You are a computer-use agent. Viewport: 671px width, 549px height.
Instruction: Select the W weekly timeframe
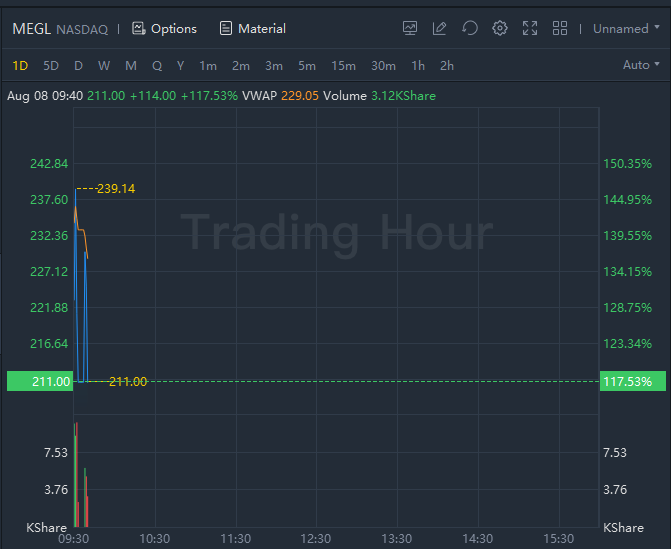click(x=104, y=65)
